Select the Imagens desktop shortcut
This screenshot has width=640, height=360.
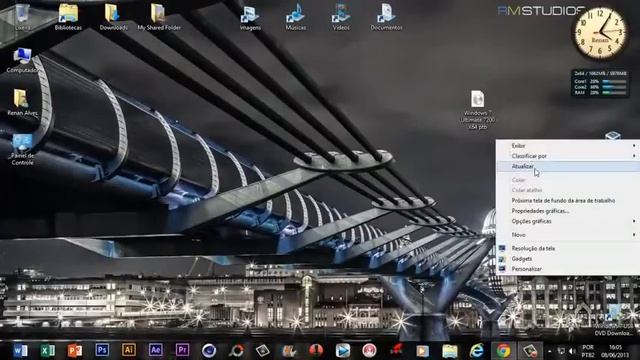pos(250,17)
